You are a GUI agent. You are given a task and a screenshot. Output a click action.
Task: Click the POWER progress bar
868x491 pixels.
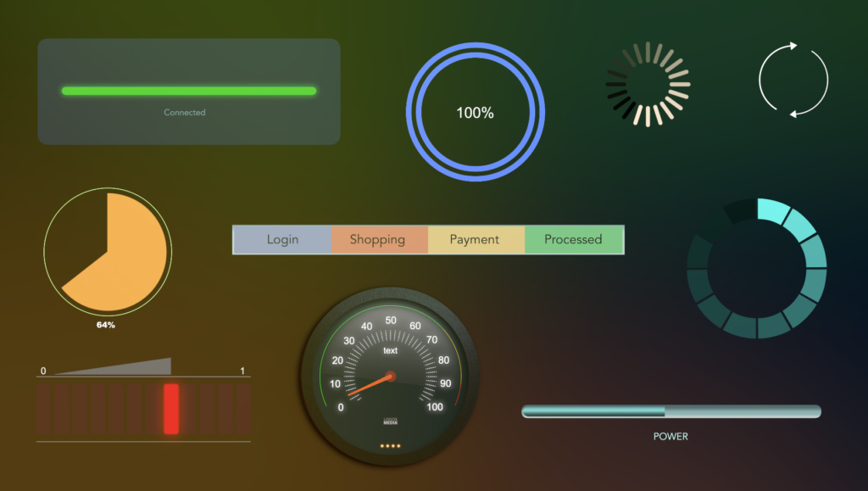point(671,411)
